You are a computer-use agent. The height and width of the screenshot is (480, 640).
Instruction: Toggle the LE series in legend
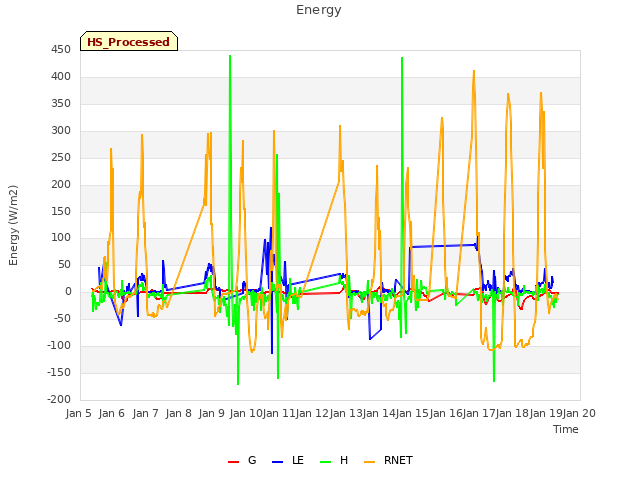[288, 460]
